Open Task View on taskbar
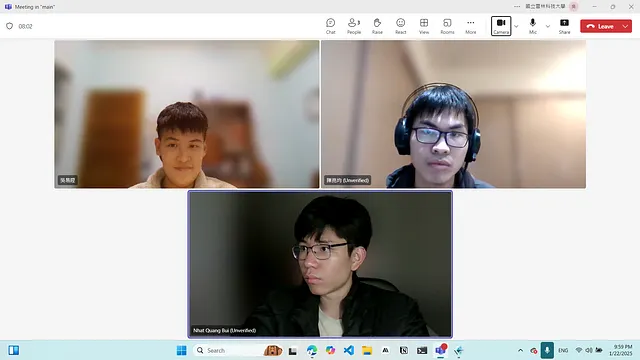The image size is (640, 360). pyautogui.click(x=293, y=350)
